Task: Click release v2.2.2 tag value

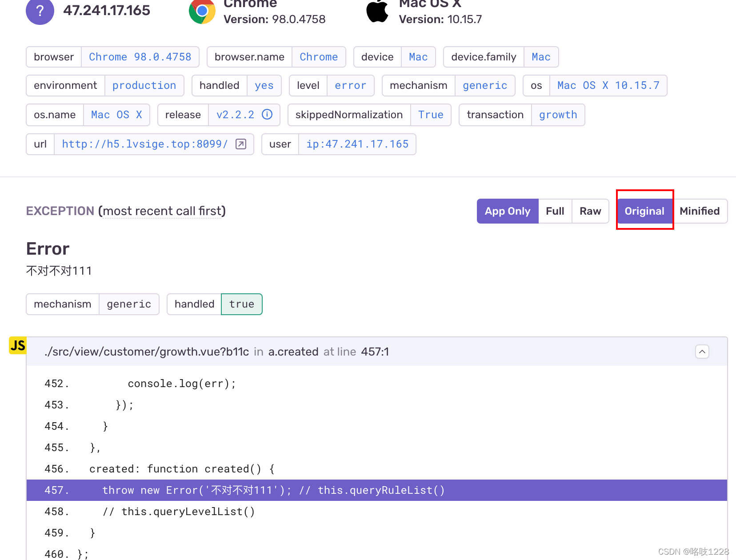Action: 235,115
